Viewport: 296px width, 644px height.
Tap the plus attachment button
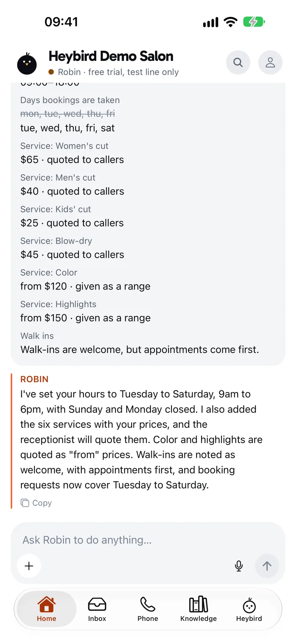[29, 566]
